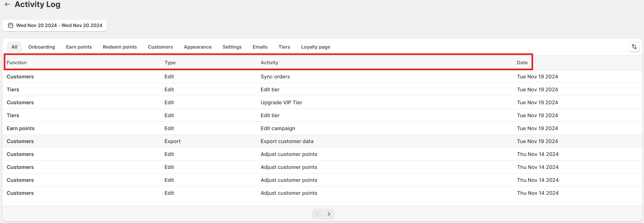Screen dimensions: 644x223
Task: Click the Sync orders activity row
Action: tap(275, 77)
